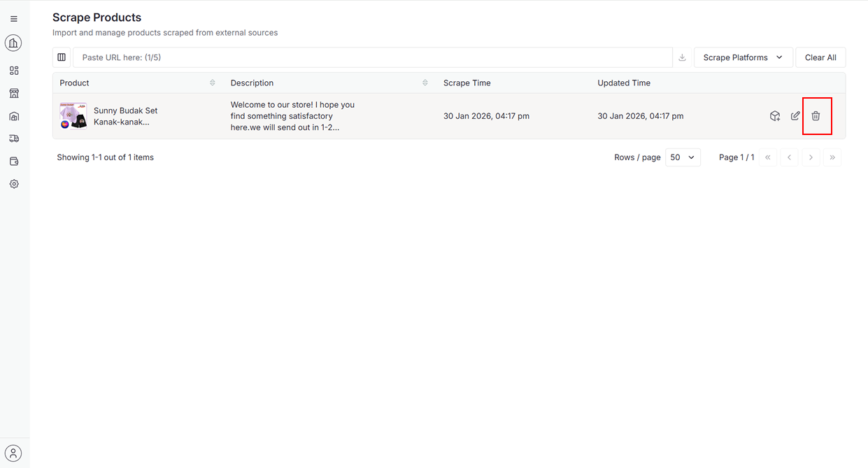This screenshot has height=468, width=868.
Task: Open the store icon in sidebar
Action: (14, 93)
